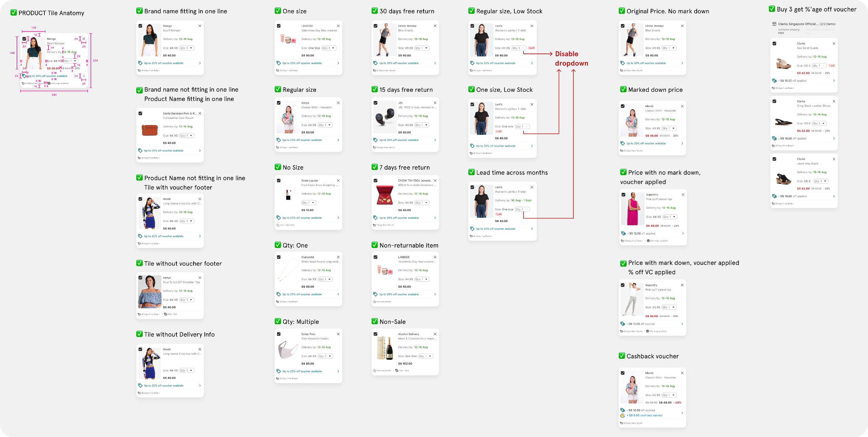Click gift-wrap icon on 'Price with mark down' tile
The width and height of the screenshot is (868, 437).
pos(648,331)
